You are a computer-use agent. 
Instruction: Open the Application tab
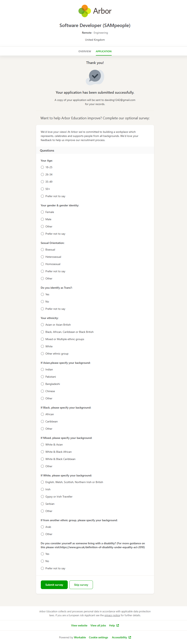tap(103, 51)
